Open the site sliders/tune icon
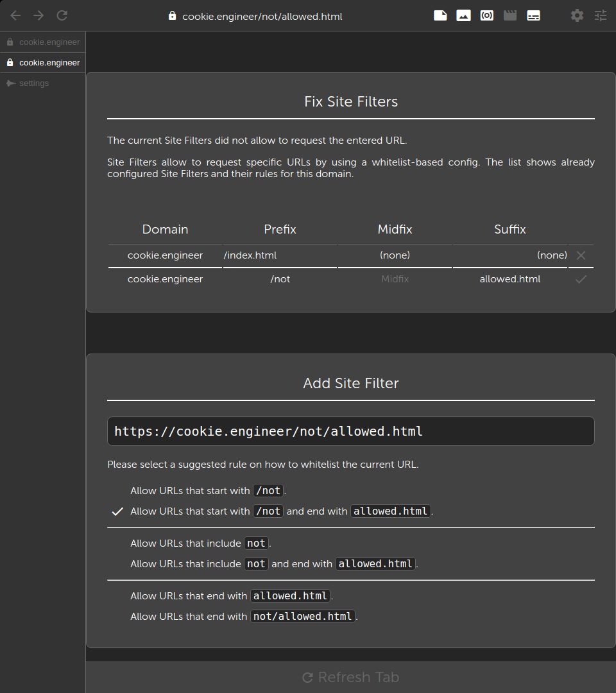 coord(601,16)
